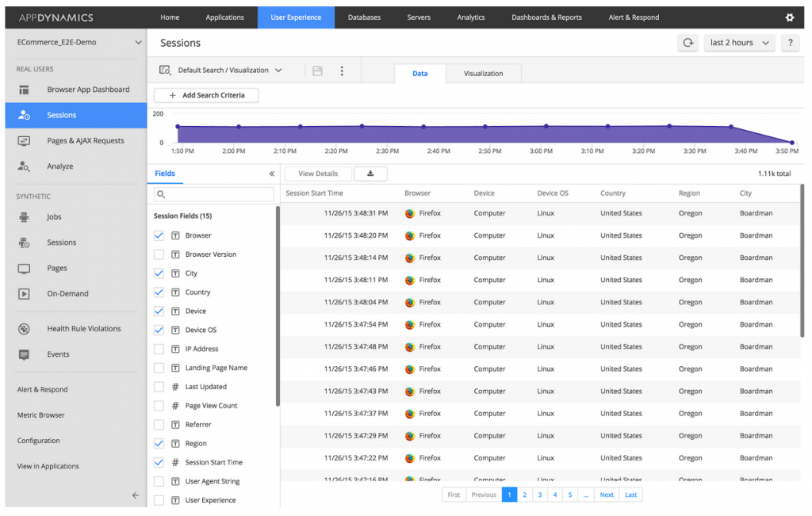
Task: Go to page 2 of results
Action: click(x=525, y=495)
